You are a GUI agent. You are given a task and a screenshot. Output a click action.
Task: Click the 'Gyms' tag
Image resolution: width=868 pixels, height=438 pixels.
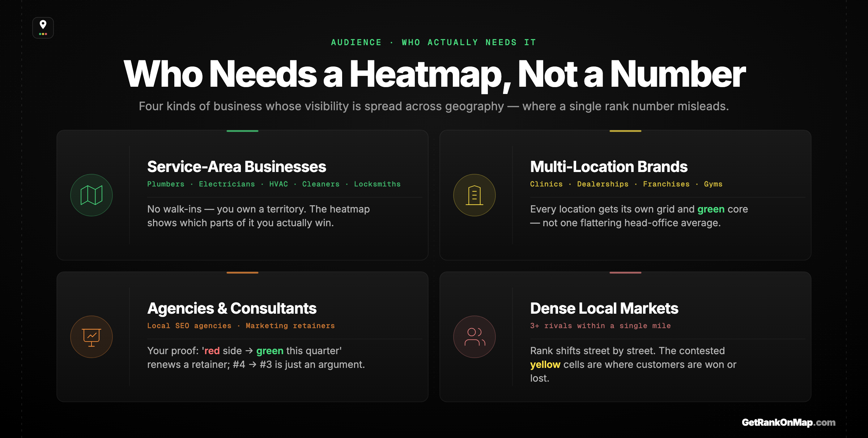[713, 184]
